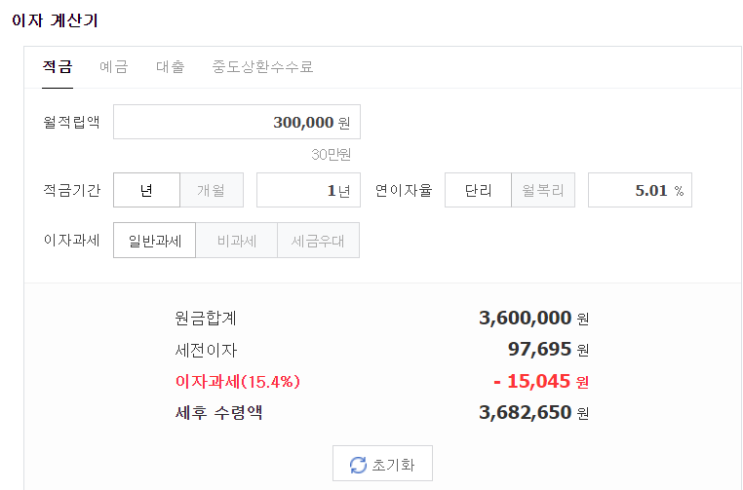743x490 pixels.
Task: Go to the 적금 tab
Action: (57, 67)
